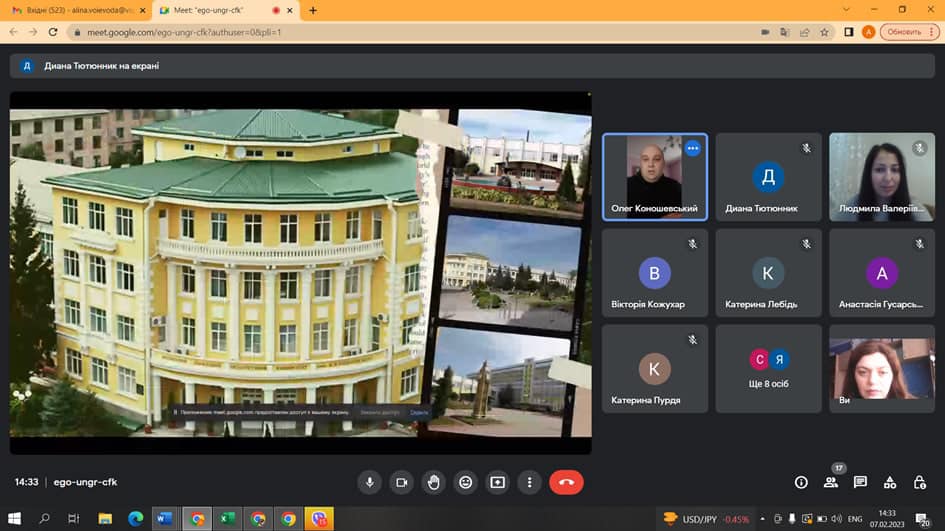Screen dimensions: 945x531
Task: Click the muted mic icon on Анастасія Гусарсь...'s tile
Action: point(919,244)
